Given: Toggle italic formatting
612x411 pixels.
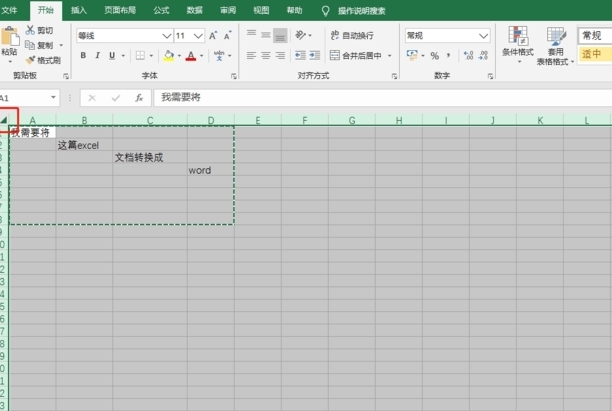Looking at the screenshot, I should pos(98,55).
